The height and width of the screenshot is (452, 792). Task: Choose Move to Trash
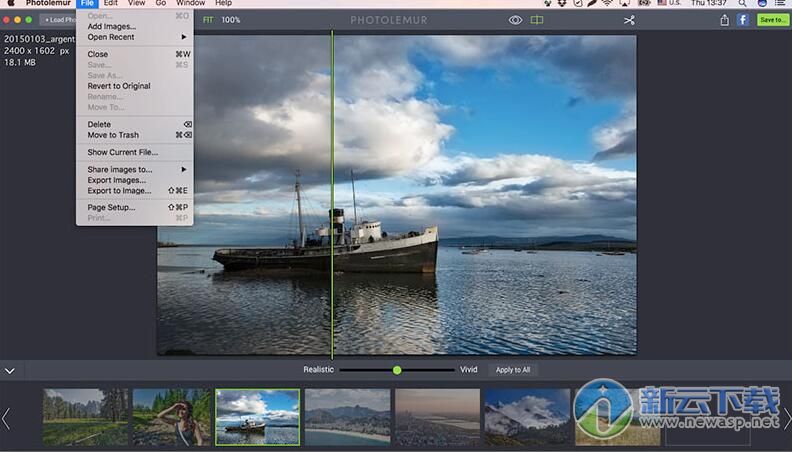134,135
